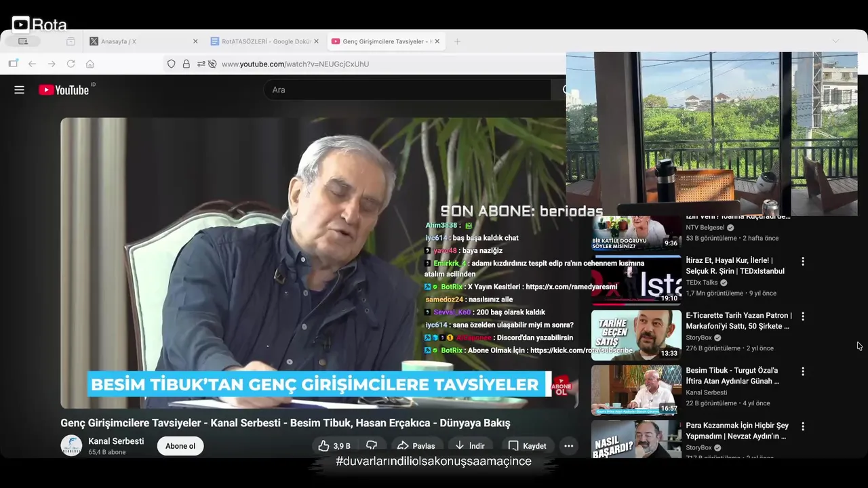Click BotRix chat message about X Yayın Kesitleri

click(x=521, y=287)
